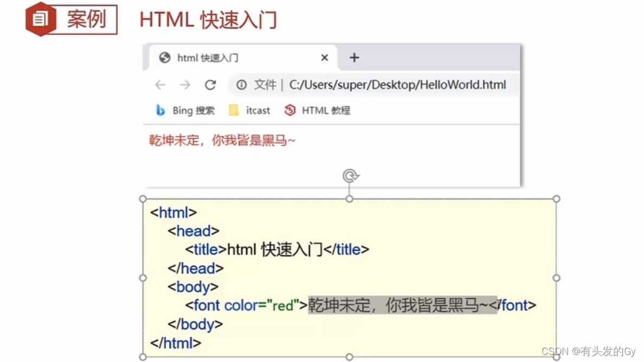This screenshot has height=362, width=644.
Task: Open the HTML 教程 bookmark
Action: 317,111
